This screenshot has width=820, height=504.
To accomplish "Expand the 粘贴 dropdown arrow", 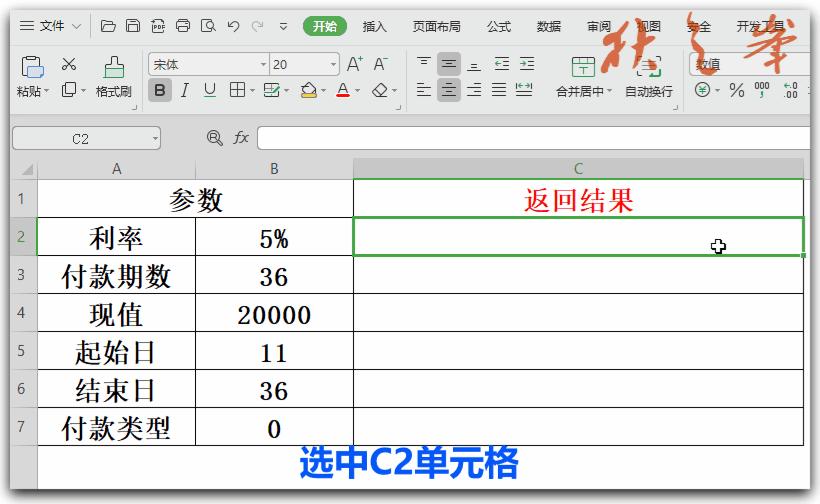I will click(x=47, y=91).
